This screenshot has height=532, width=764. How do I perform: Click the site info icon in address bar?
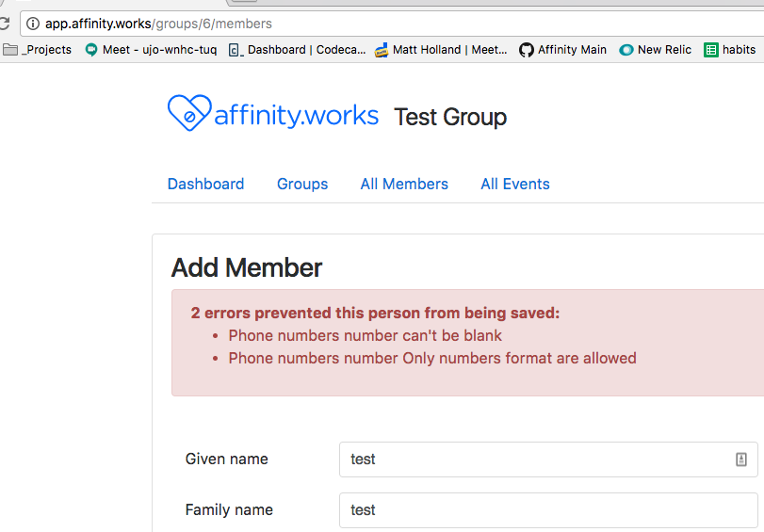(33, 24)
